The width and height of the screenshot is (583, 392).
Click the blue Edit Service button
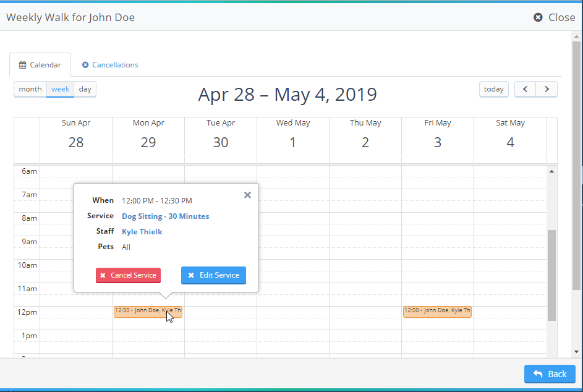[x=213, y=275]
